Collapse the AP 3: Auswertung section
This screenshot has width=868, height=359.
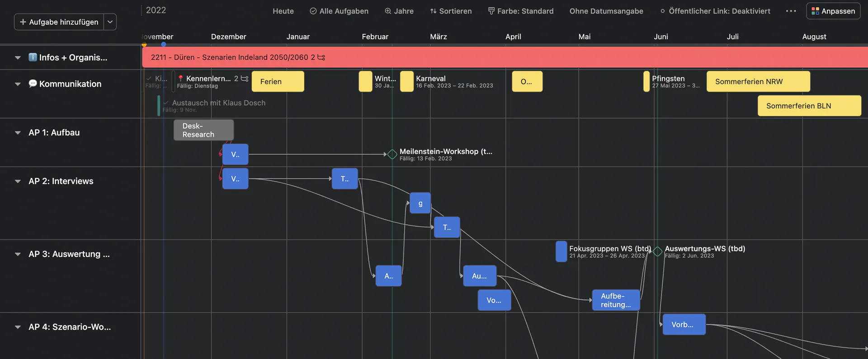click(18, 254)
